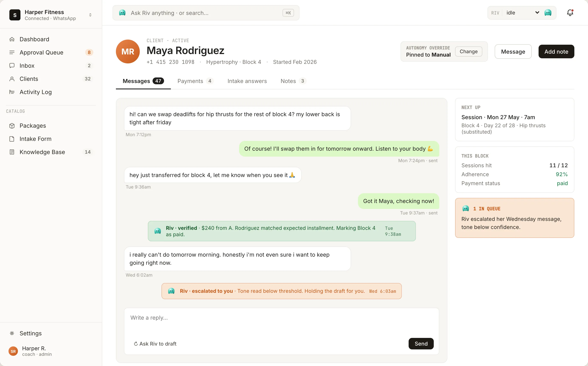Click the Message button
588x366 pixels.
pos(513,51)
